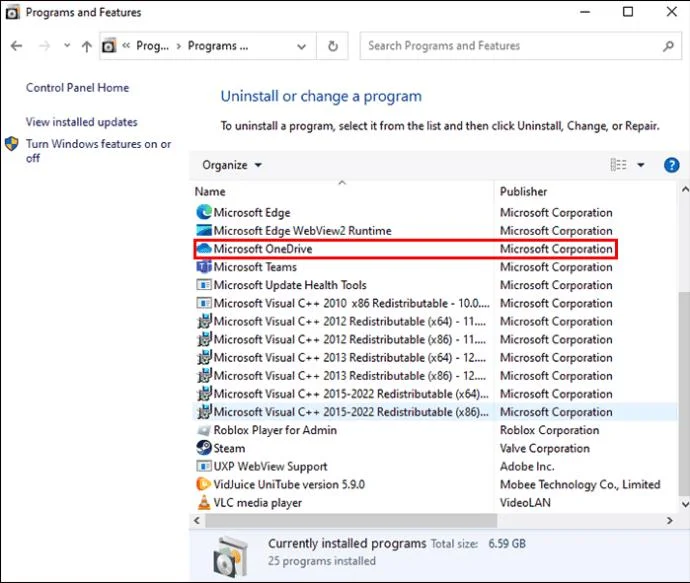690x583 pixels.
Task: Open Control Panel Home link
Action: (x=77, y=88)
